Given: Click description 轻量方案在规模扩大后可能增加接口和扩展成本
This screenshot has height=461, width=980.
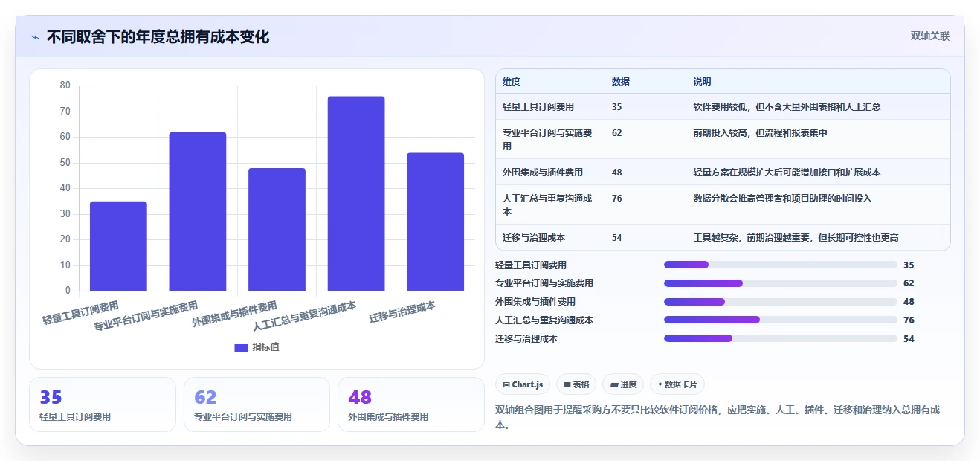Looking at the screenshot, I should 787,173.
